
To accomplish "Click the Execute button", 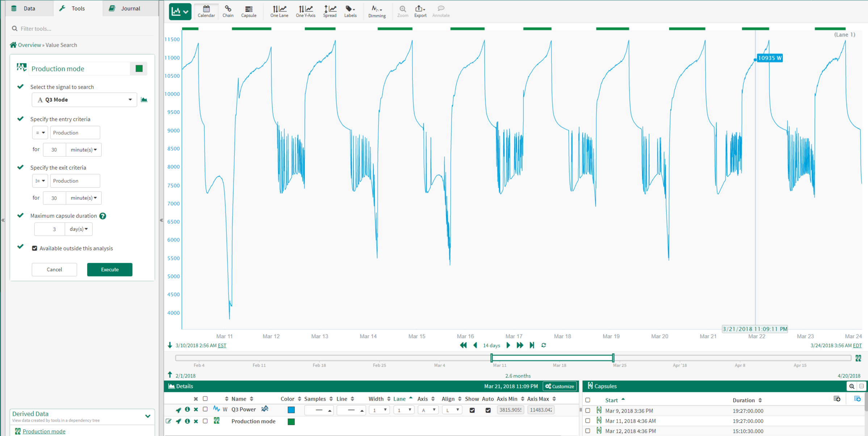I will click(x=109, y=270).
